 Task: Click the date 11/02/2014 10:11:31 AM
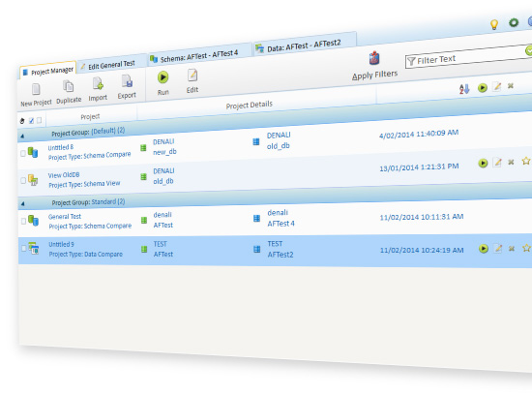pyautogui.click(x=422, y=217)
